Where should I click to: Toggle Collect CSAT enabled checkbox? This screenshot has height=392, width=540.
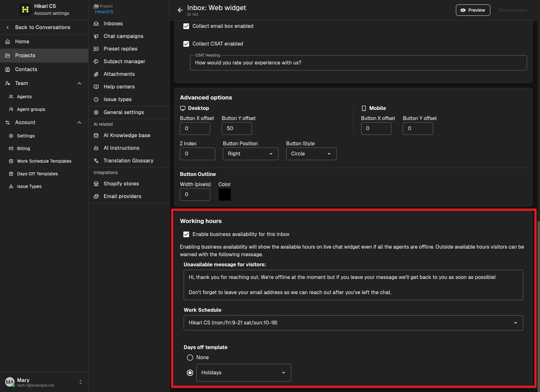[x=186, y=44]
